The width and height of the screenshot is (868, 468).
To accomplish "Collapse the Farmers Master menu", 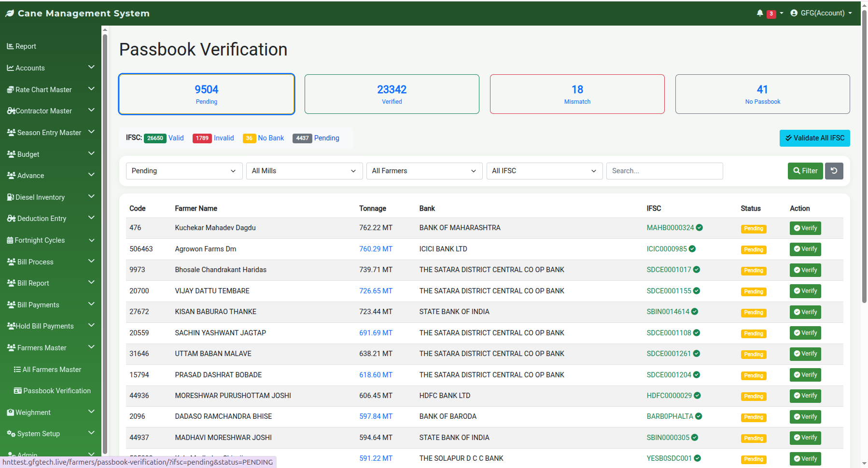I will [x=51, y=348].
